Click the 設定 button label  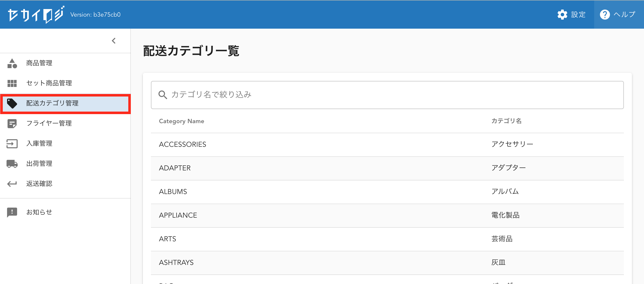coord(578,15)
